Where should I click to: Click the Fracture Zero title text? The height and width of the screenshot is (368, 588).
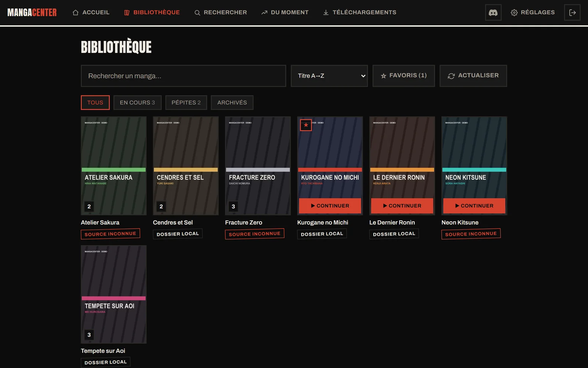[244, 223]
